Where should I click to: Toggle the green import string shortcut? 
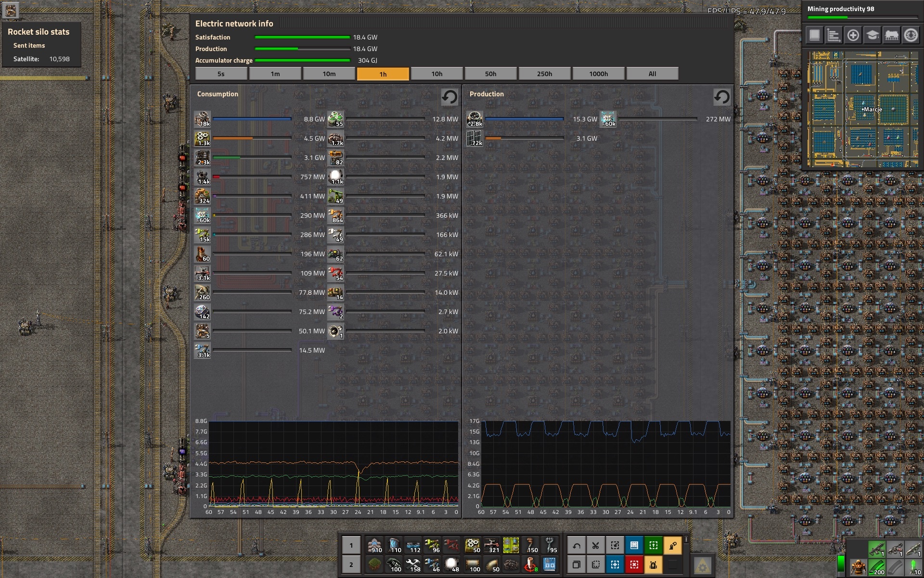(653, 545)
